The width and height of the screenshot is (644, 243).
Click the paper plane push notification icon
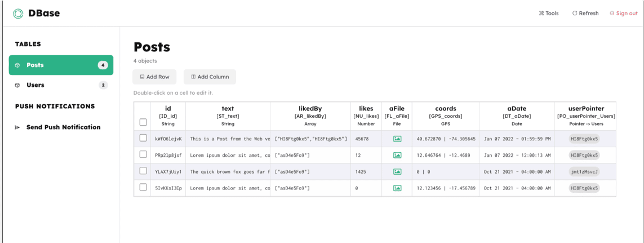(17, 127)
